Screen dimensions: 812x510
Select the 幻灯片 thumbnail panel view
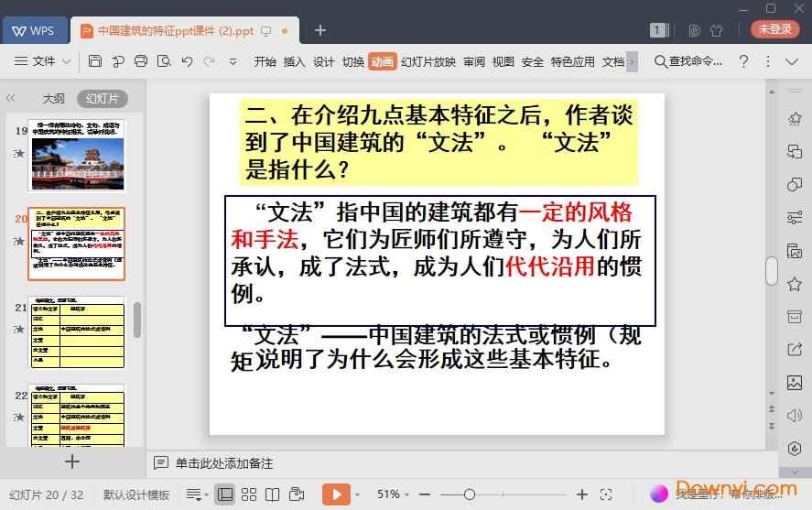[x=102, y=99]
